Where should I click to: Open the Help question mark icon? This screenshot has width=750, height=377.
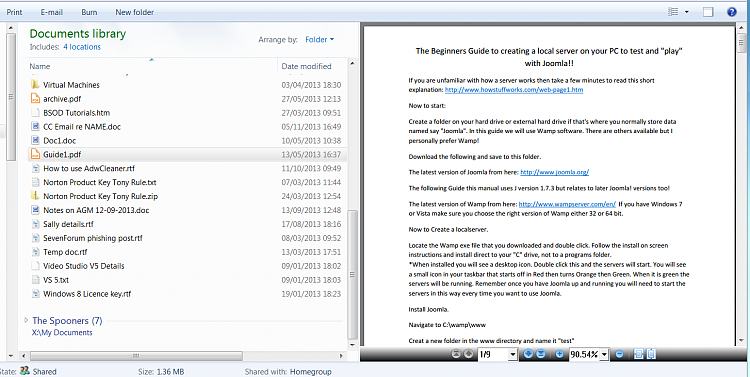tap(731, 12)
